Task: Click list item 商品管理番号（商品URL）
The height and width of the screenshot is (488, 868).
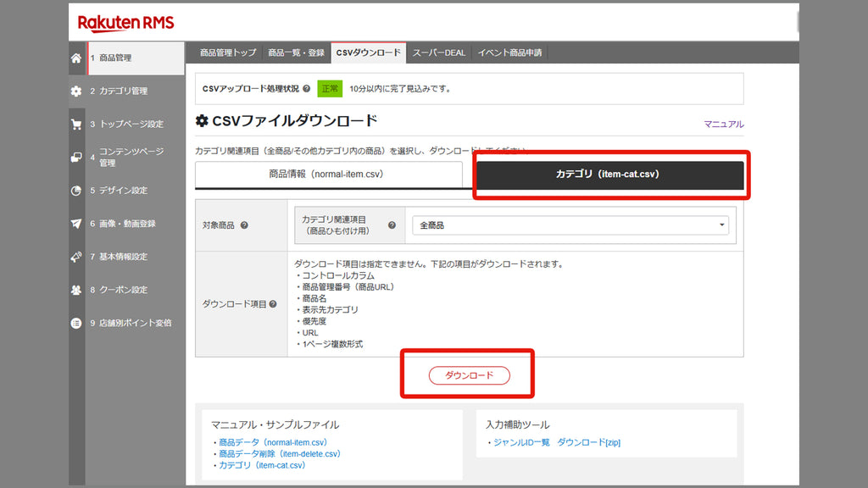Action: [x=348, y=287]
